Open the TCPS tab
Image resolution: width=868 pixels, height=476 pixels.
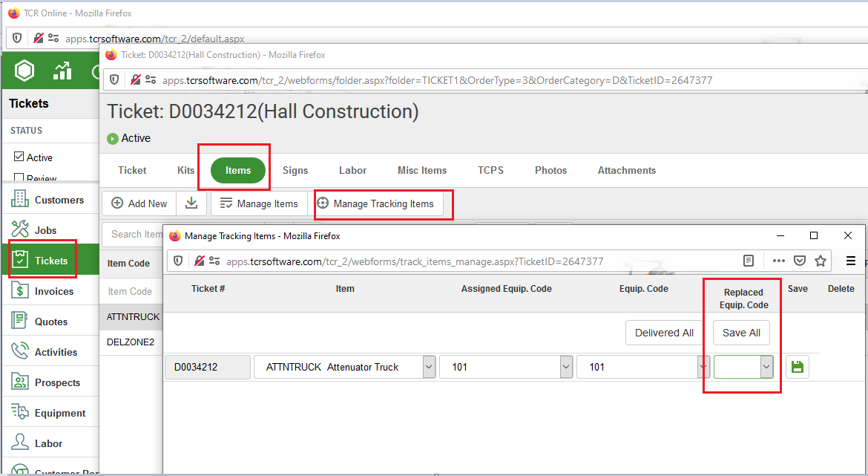click(490, 170)
